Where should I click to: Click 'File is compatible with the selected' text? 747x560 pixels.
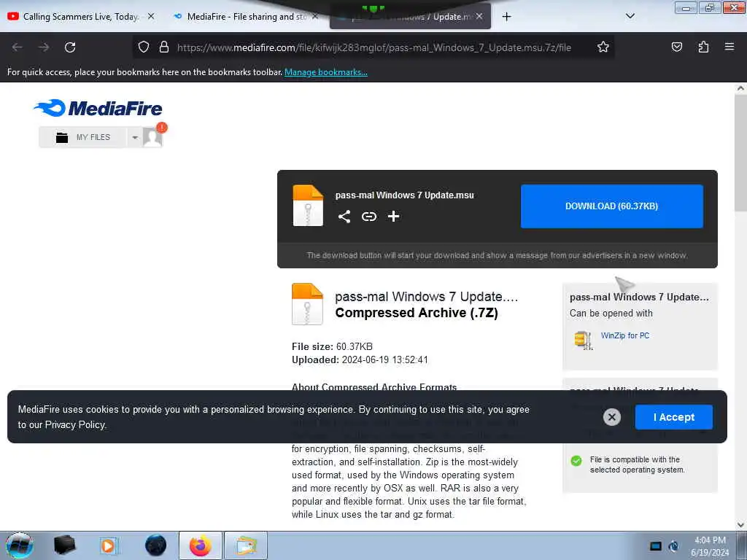coord(637,464)
